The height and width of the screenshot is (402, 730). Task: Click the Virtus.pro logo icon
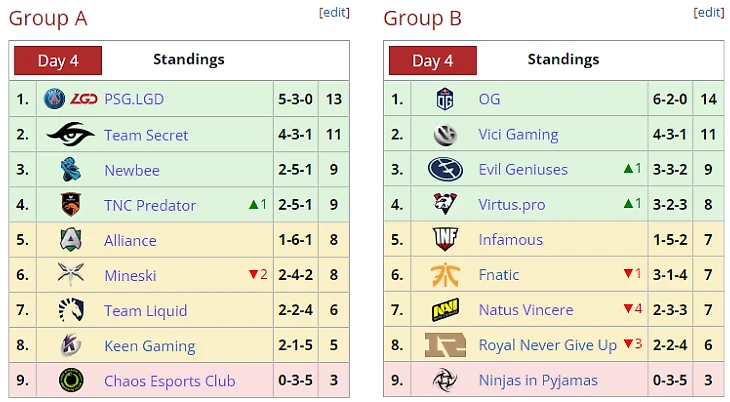[x=445, y=204]
